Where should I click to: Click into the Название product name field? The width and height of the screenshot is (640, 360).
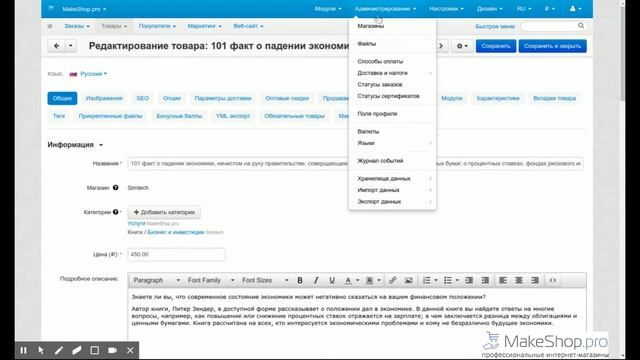355,163
